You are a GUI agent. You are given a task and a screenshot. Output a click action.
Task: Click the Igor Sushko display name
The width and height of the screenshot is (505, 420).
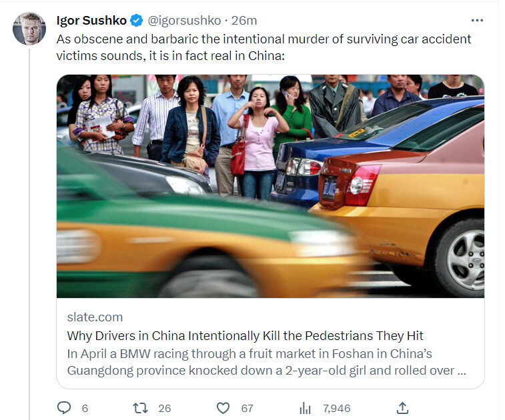point(91,21)
